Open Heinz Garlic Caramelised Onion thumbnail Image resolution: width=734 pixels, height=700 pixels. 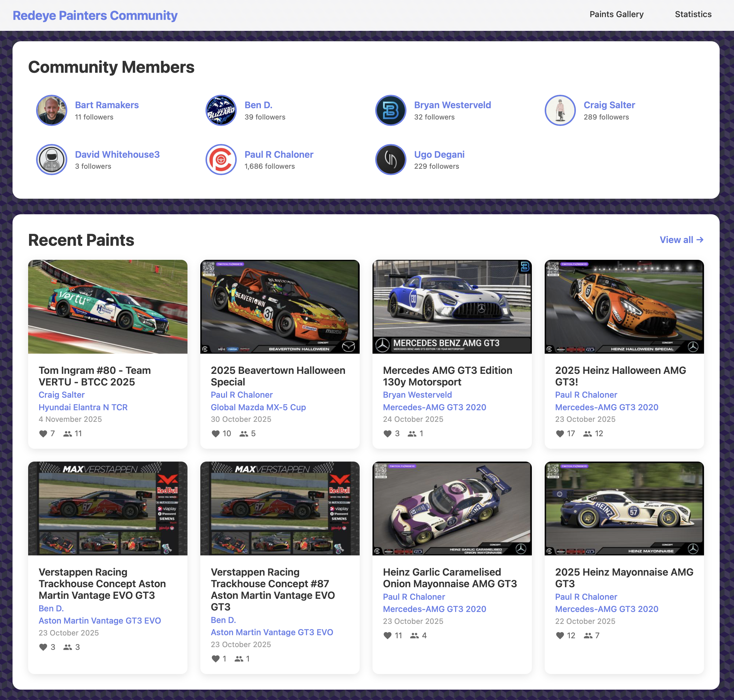[x=452, y=509]
